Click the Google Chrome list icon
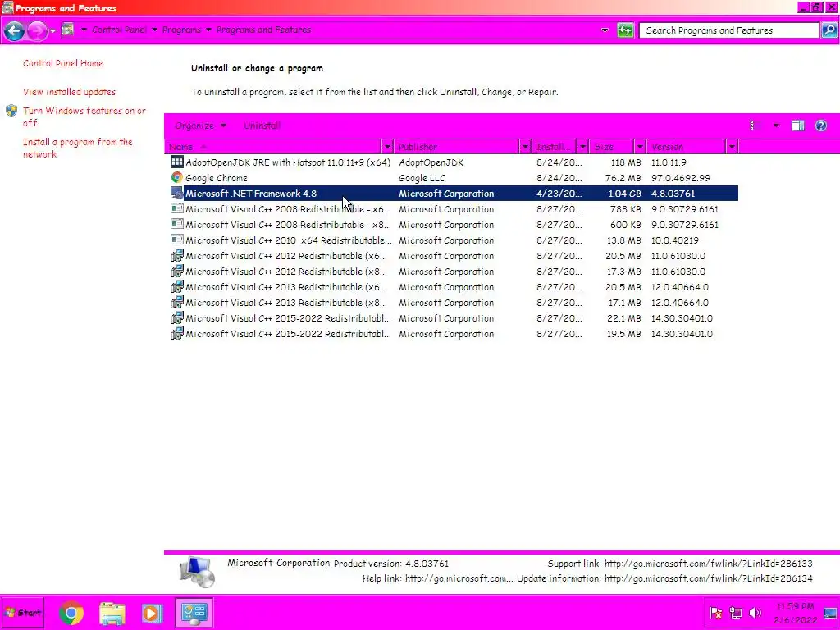840x630 pixels. (x=177, y=177)
